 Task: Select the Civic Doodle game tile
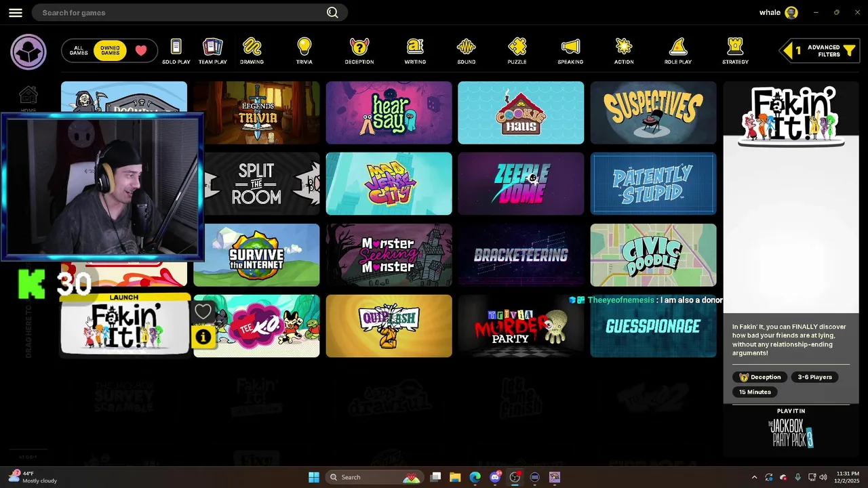click(653, 255)
